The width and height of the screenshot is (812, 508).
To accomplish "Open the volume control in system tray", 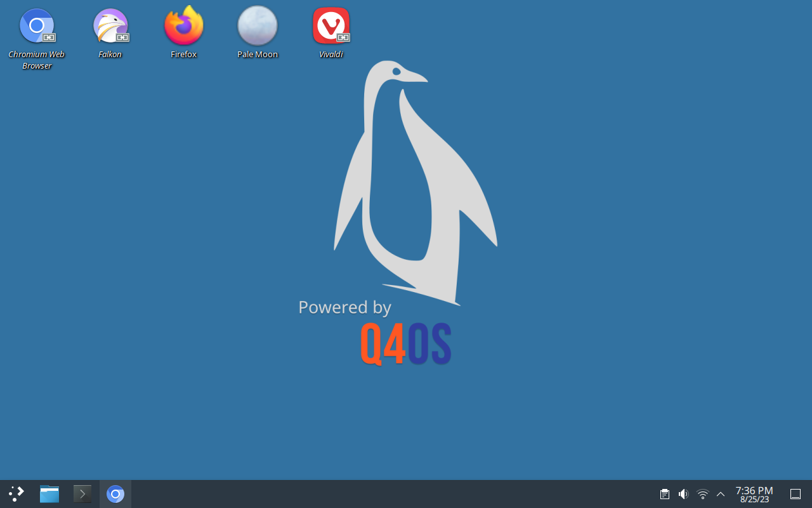I will coord(683,494).
